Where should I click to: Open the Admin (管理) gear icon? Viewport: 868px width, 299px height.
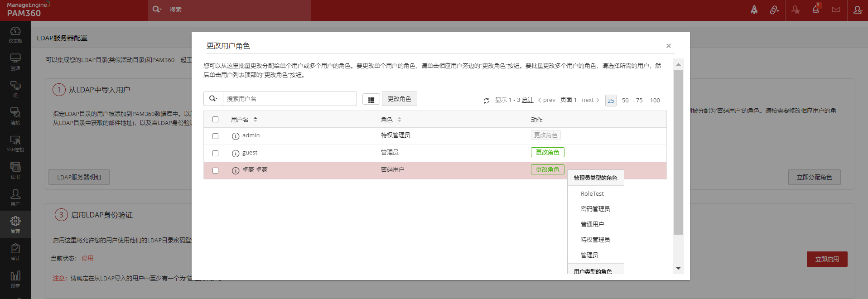click(15, 224)
